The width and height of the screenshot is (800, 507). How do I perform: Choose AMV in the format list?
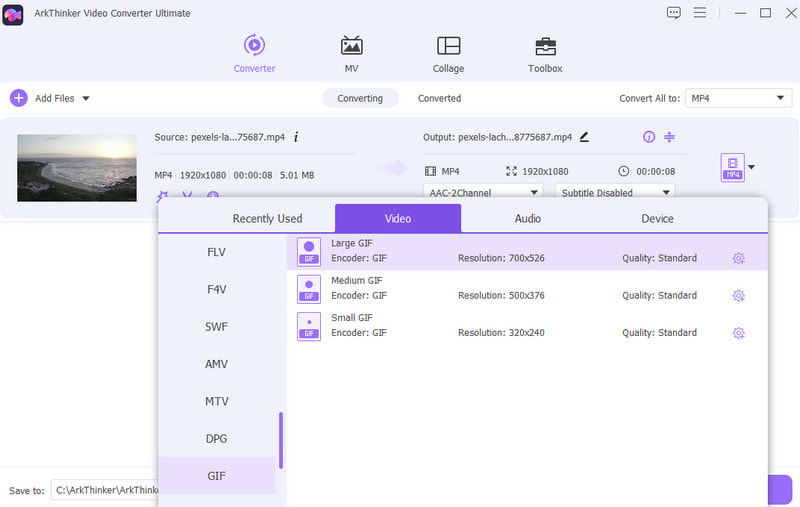[216, 364]
